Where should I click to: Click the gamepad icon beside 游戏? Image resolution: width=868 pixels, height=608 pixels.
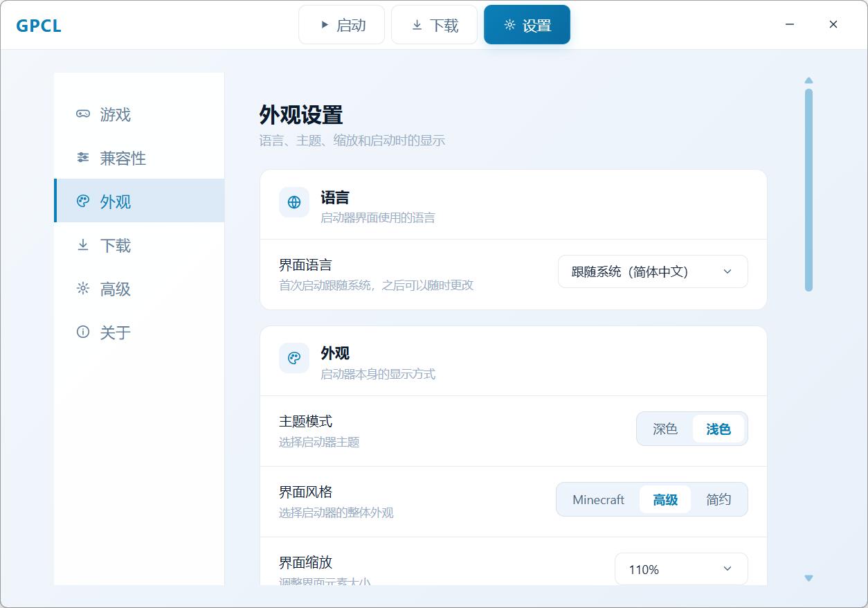coord(83,114)
